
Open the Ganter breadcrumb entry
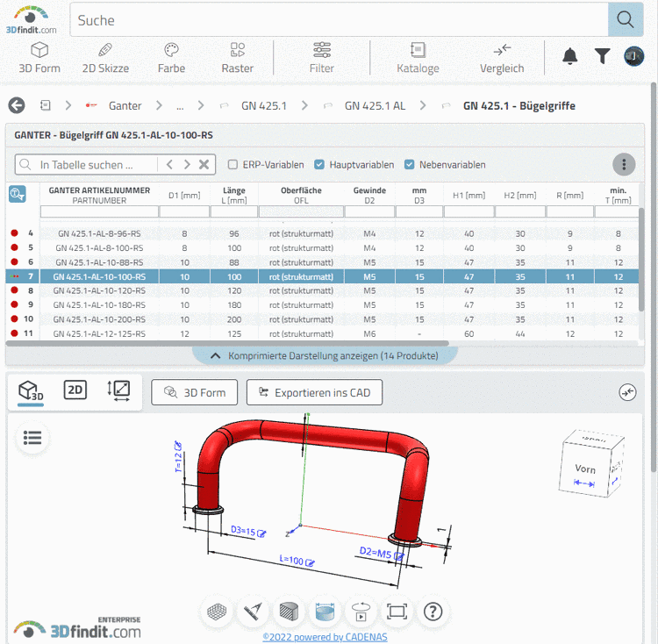[125, 106]
